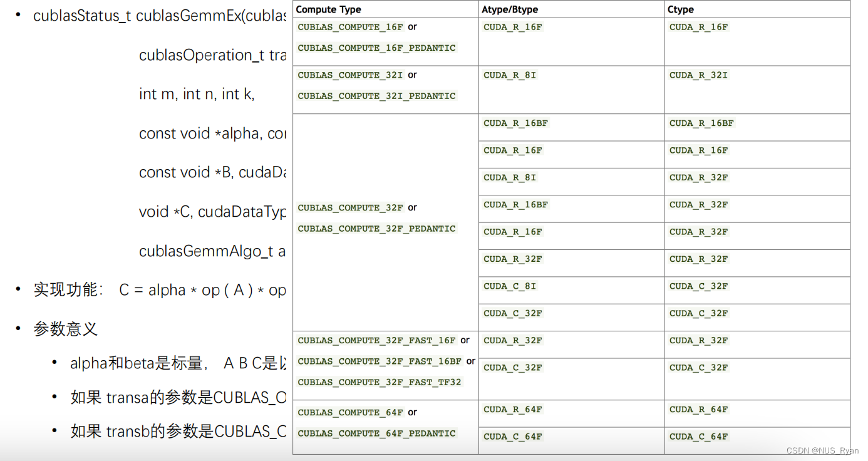Select the CUBLAS_COMPUTE_16F text
The width and height of the screenshot is (868, 461).
(x=350, y=27)
